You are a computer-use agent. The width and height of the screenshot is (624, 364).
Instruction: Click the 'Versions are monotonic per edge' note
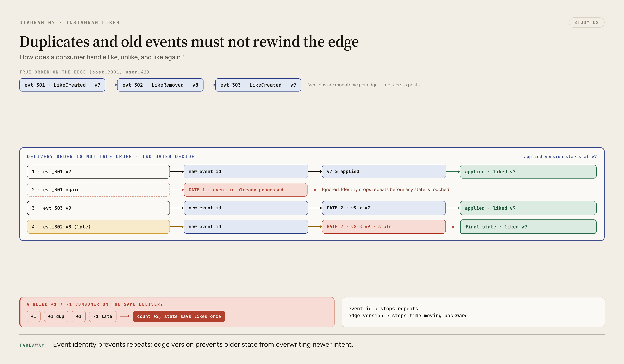364,85
